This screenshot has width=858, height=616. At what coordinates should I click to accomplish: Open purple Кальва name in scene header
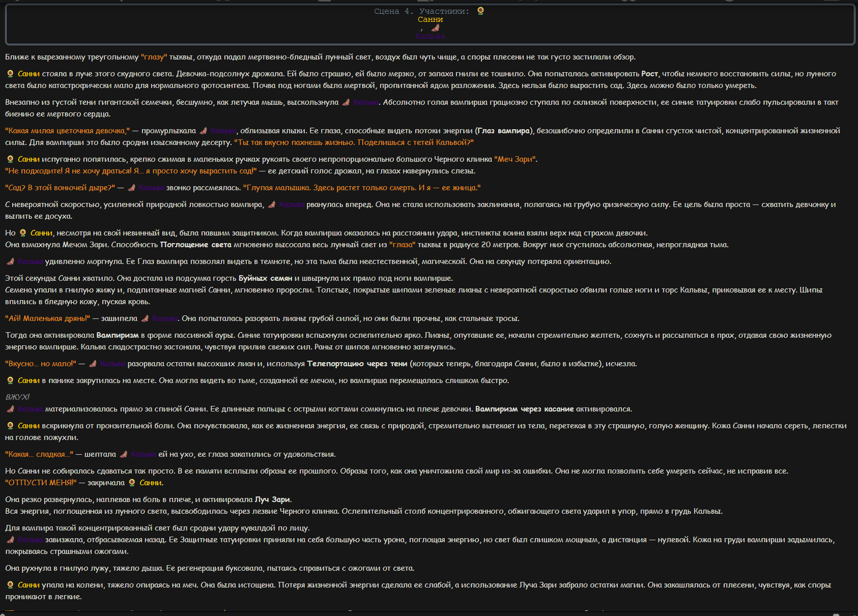tap(430, 36)
